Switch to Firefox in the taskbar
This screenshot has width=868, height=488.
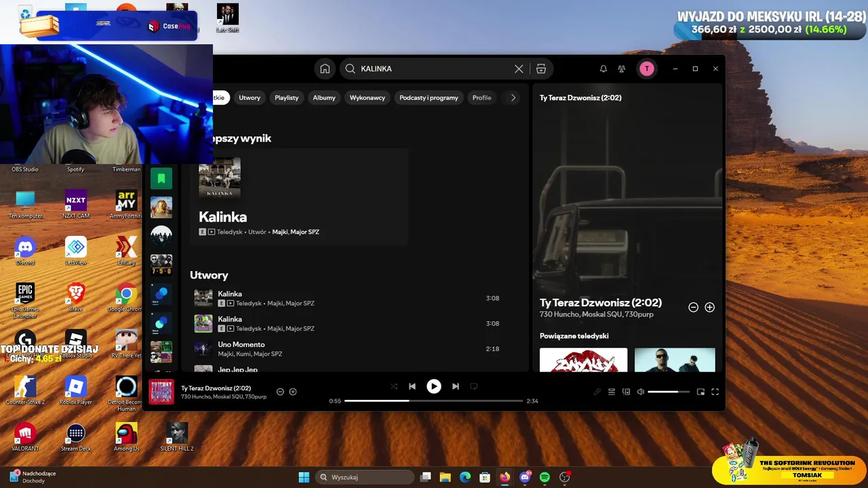[x=505, y=477]
